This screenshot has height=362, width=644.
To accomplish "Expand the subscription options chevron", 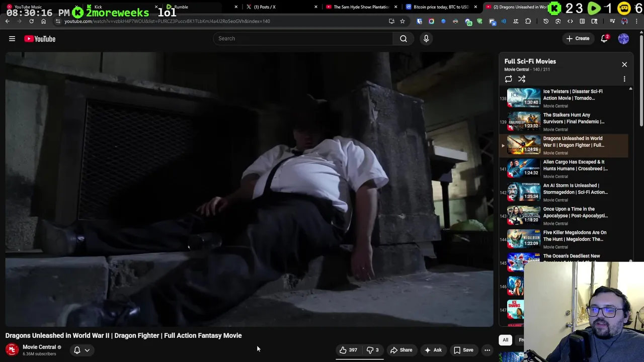I will pyautogui.click(x=87, y=350).
